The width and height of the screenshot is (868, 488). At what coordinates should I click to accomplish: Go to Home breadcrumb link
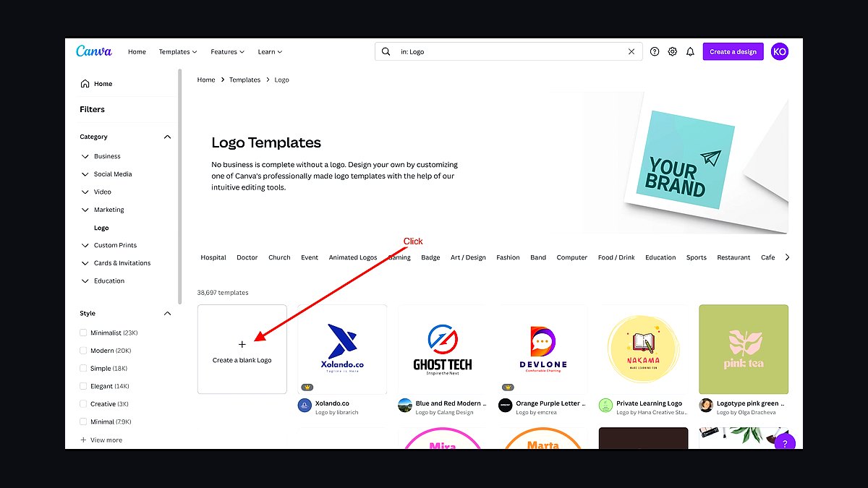pyautogui.click(x=206, y=80)
